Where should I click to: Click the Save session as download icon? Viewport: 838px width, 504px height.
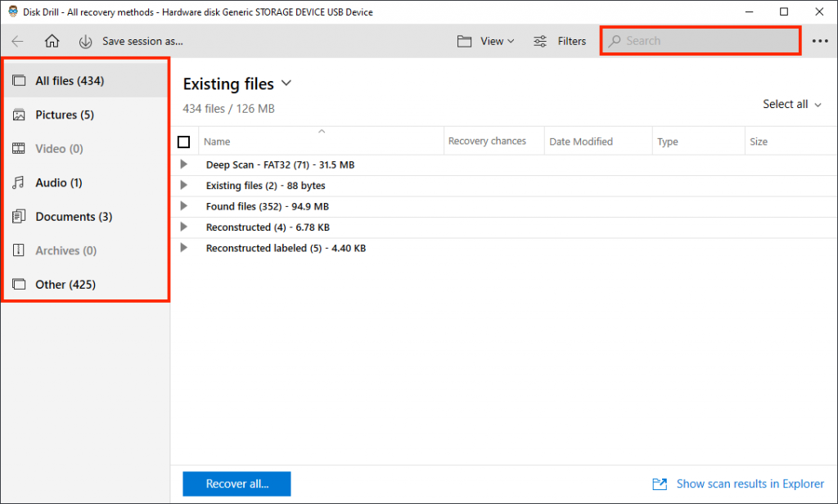coord(86,41)
